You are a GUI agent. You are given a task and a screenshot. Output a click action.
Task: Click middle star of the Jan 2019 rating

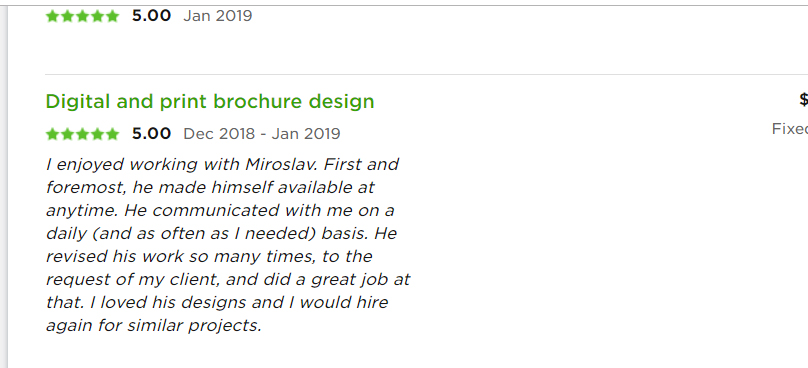point(82,16)
